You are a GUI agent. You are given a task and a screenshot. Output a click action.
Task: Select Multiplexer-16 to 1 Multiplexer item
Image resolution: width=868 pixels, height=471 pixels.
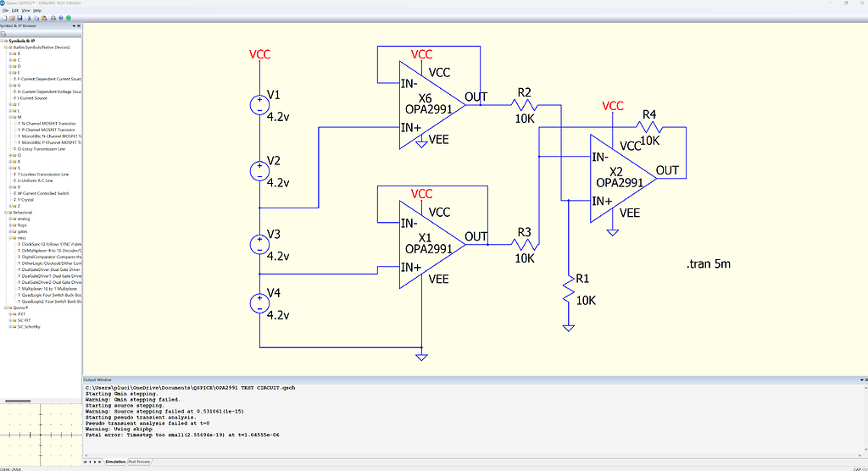pos(49,289)
